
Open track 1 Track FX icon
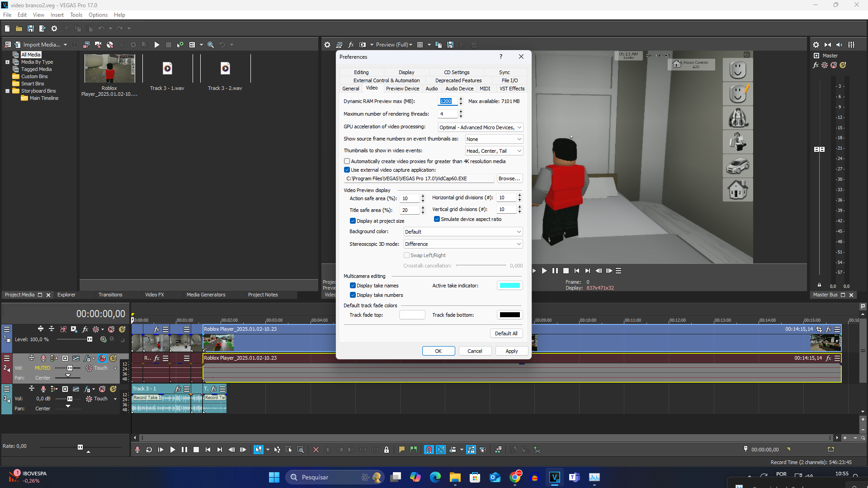click(x=85, y=329)
